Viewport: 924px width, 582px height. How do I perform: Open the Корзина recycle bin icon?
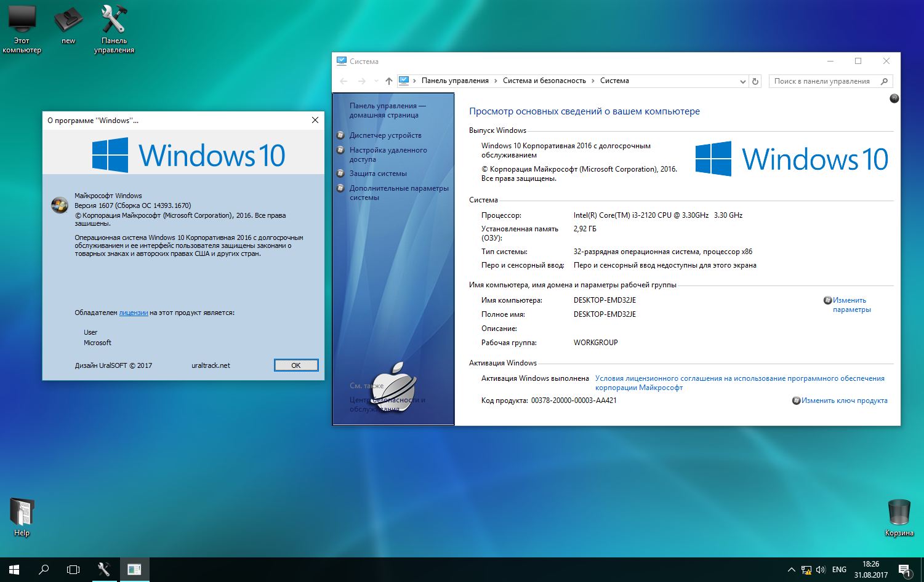(899, 512)
